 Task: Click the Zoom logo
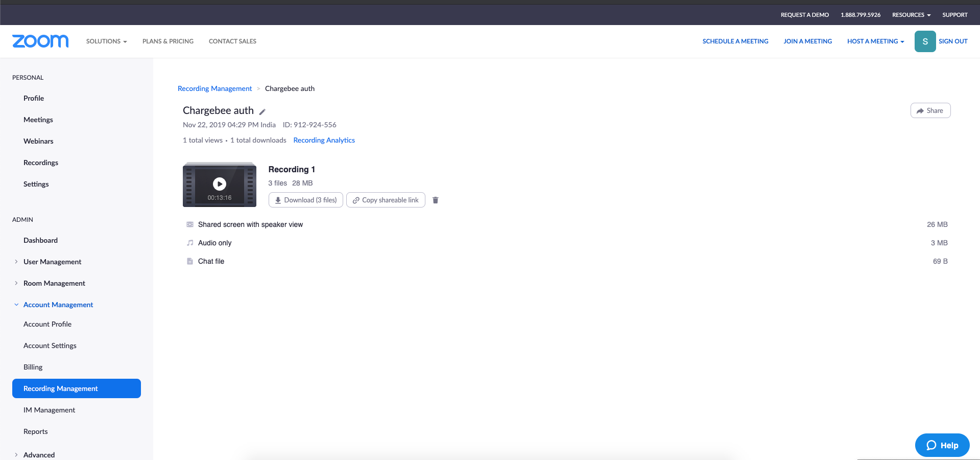(x=40, y=41)
